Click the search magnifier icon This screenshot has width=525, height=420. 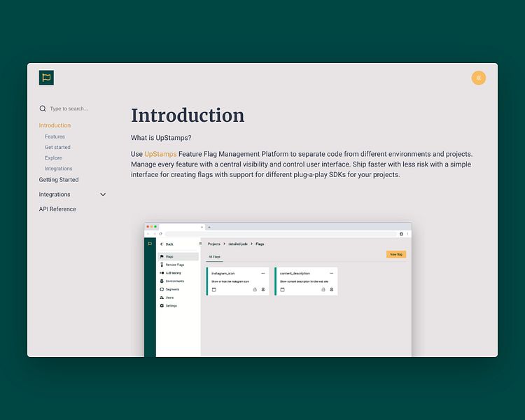coord(43,108)
